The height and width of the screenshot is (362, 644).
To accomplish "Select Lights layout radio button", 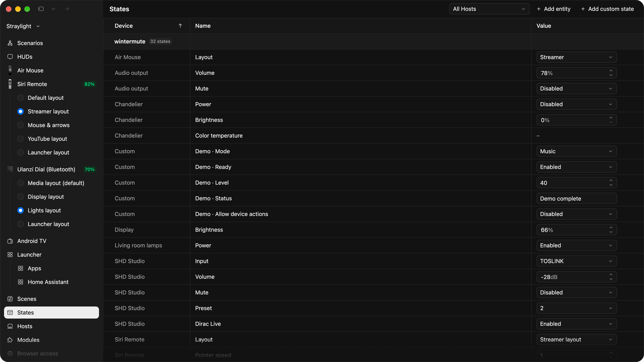I will (21, 210).
